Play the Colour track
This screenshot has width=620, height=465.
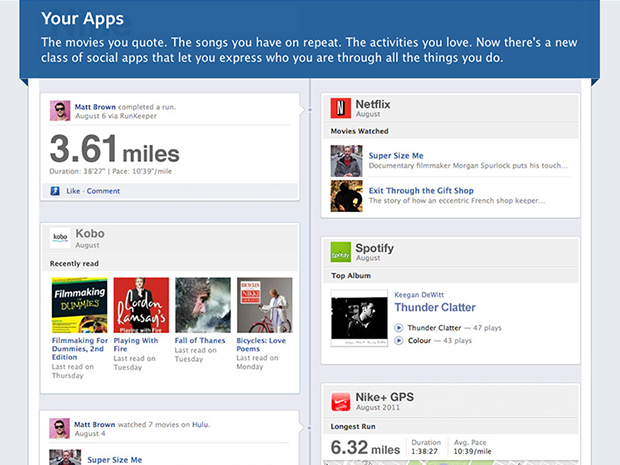coord(399,341)
